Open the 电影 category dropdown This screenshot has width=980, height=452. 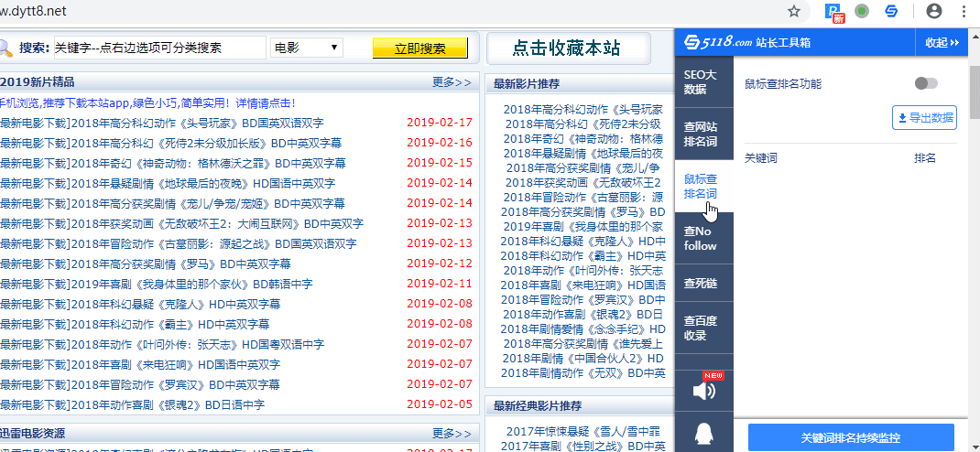tap(307, 48)
